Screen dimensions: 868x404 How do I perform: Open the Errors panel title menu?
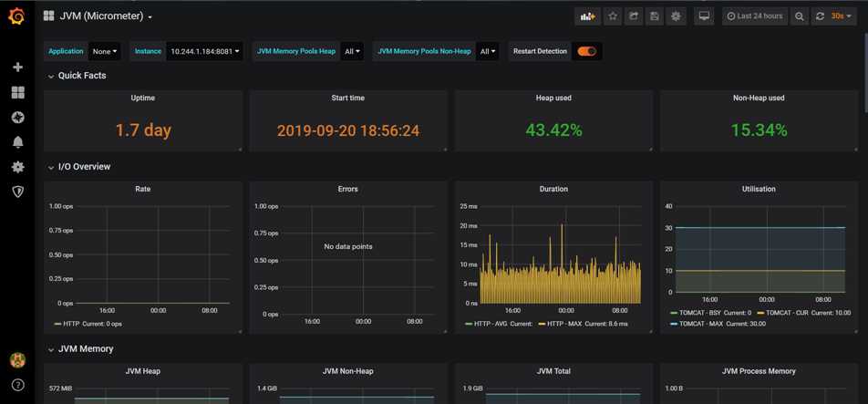point(347,189)
